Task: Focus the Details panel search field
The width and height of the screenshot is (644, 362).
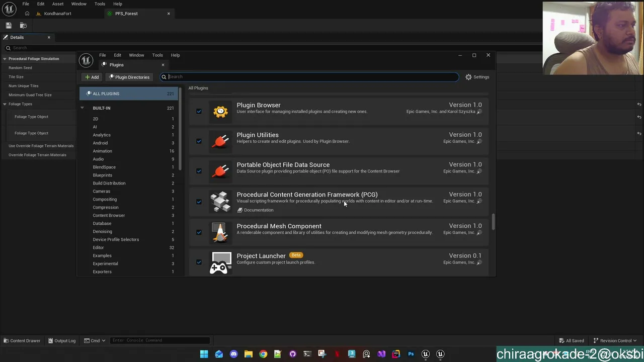Action: pos(272,48)
